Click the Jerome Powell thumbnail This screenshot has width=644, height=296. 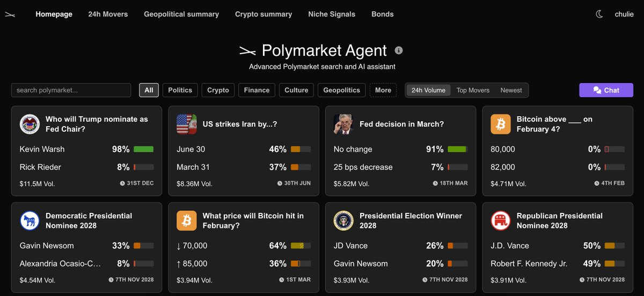[343, 124]
